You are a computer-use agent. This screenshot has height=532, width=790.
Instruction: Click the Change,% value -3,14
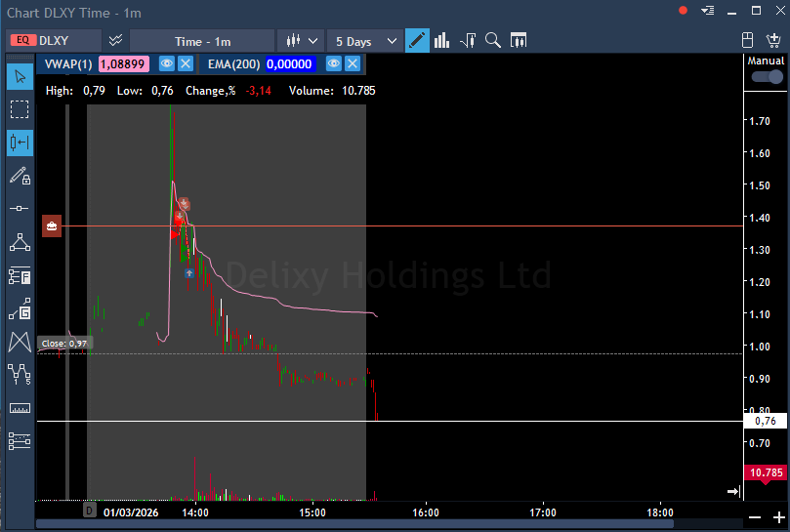click(259, 91)
